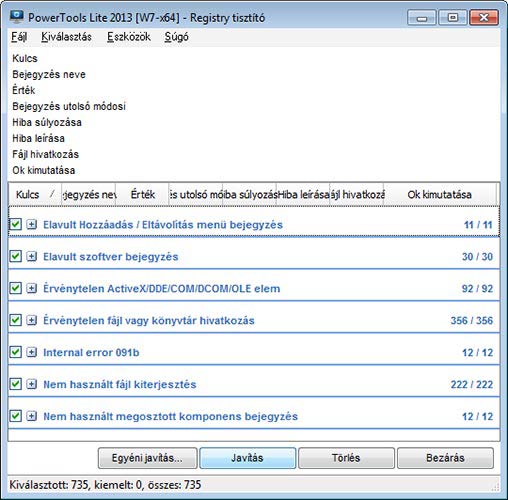Image resolution: width=508 pixels, height=500 pixels.
Task: Click the 356 / 356 count
Action: [x=472, y=321]
